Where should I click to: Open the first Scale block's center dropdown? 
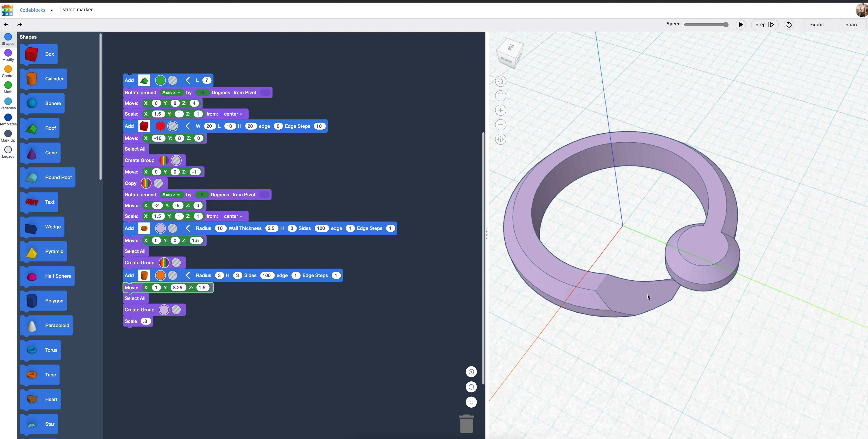point(233,114)
